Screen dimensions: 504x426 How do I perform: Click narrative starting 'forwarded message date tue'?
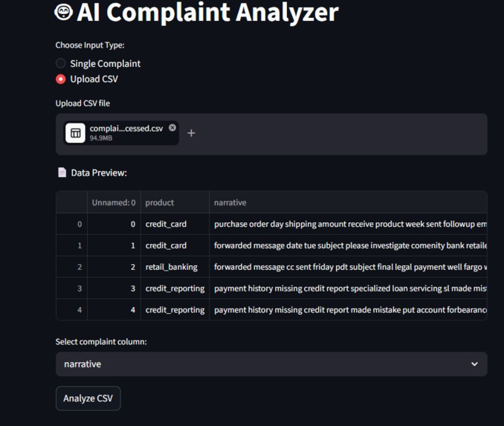(x=348, y=245)
